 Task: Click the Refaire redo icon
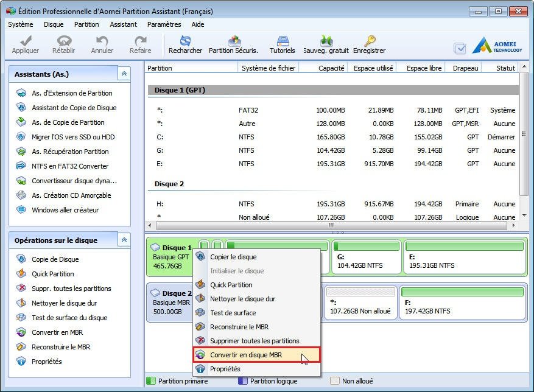[x=140, y=41]
